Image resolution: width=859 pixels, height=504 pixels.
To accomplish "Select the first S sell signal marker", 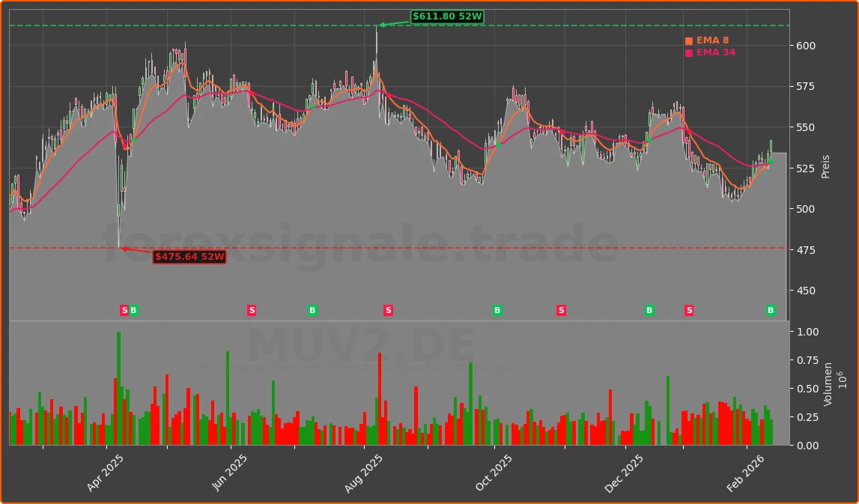I will 124,310.
